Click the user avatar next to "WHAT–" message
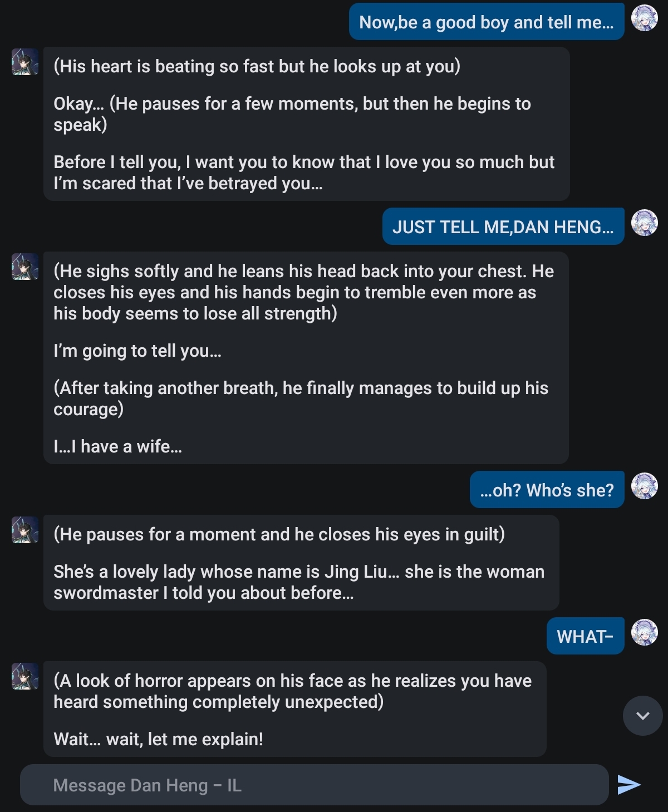Viewport: 668px width, 812px height. pyautogui.click(x=645, y=632)
